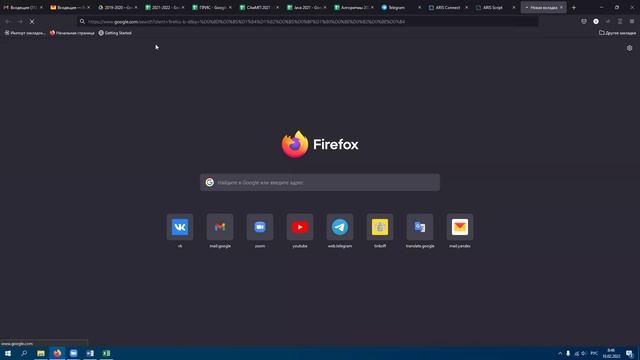The image size is (640, 360).
Task: Click the browser back arrow
Action: [x=8, y=22]
